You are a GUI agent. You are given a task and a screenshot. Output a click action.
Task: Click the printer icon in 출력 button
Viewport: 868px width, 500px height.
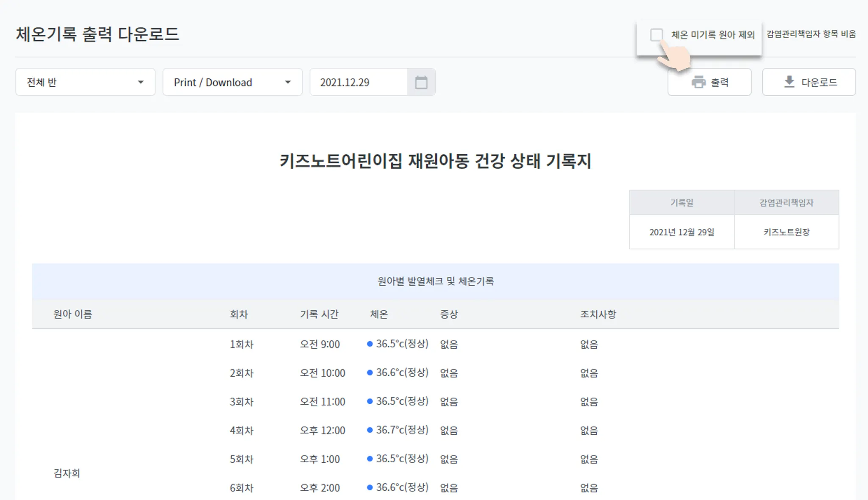698,82
